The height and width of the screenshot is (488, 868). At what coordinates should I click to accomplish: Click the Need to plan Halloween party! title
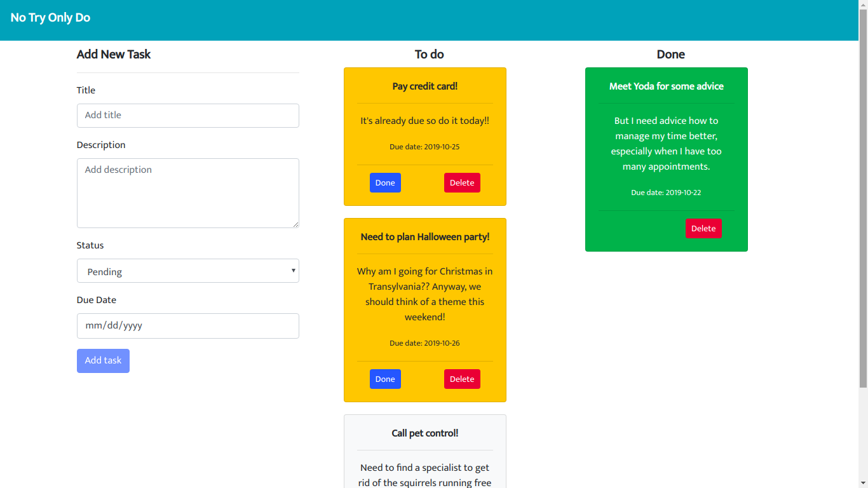[x=425, y=237]
